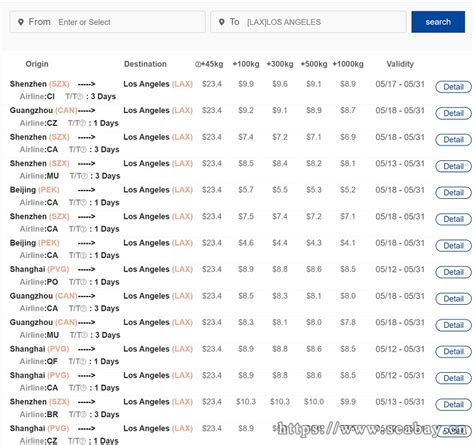474x445 pixels.
Task: Open Detail for Shenzhen CA 3 Days row
Action: click(x=453, y=140)
